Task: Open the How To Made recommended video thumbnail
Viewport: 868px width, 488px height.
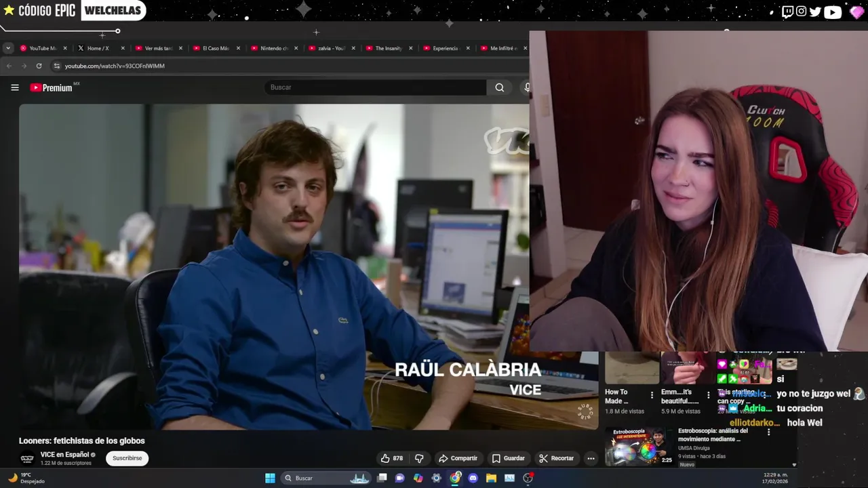Action: click(631, 368)
